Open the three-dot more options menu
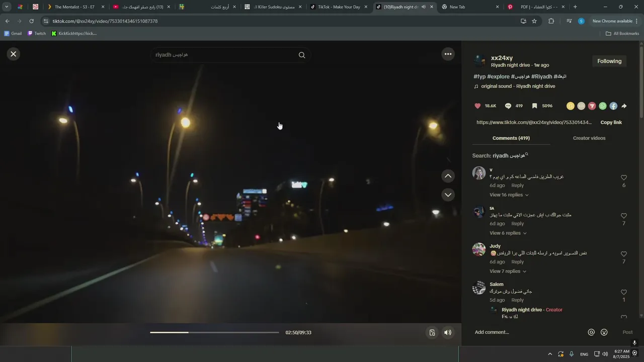Screen dimensions: 644x362 tap(448, 54)
